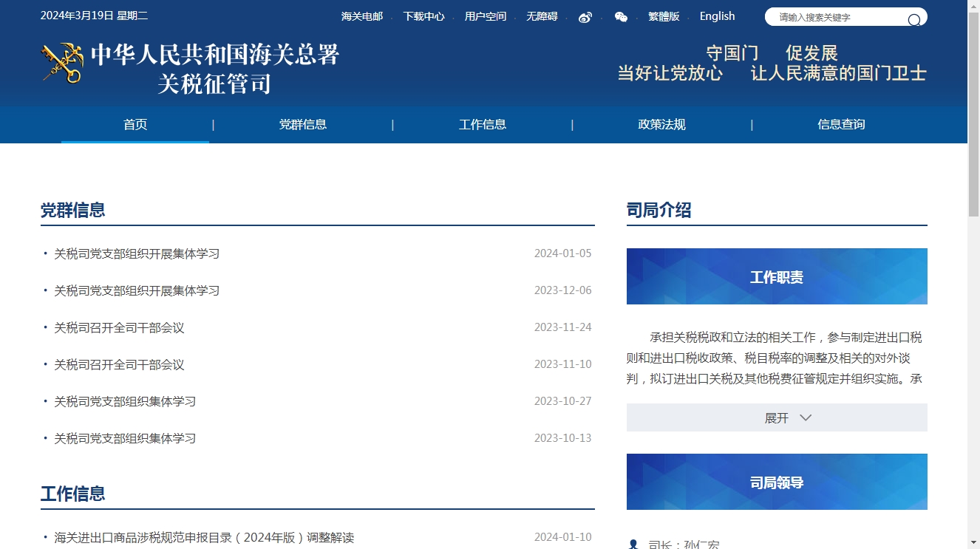This screenshot has width=980, height=549.
Task: Expand the 展开 section under 工作职责
Action: tap(776, 417)
